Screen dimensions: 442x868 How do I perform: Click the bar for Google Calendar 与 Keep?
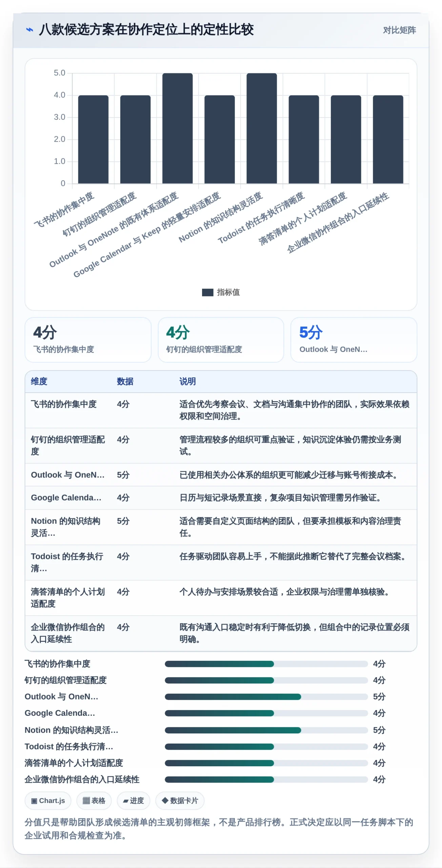coord(219,139)
